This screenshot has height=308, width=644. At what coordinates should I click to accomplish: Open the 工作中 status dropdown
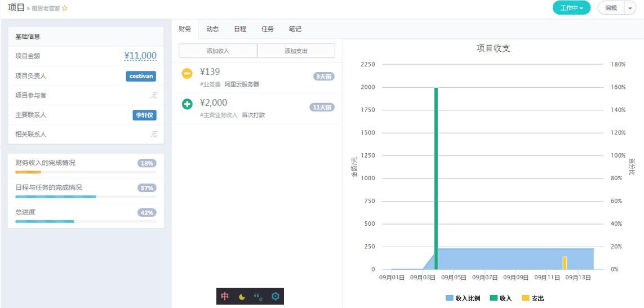[x=571, y=8]
